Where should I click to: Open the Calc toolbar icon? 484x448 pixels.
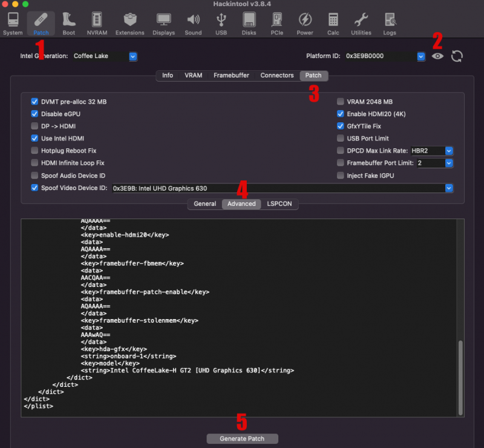coord(333,24)
